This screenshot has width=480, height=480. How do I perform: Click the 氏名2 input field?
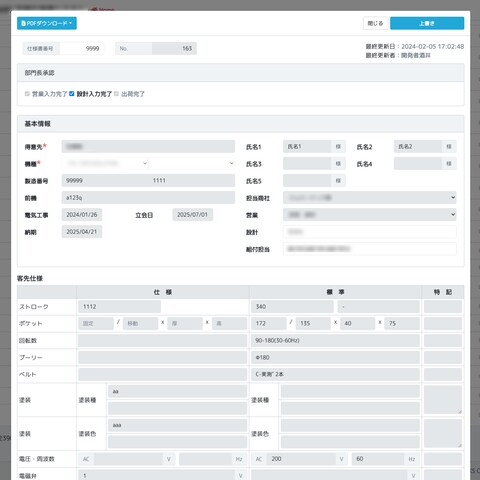click(418, 146)
